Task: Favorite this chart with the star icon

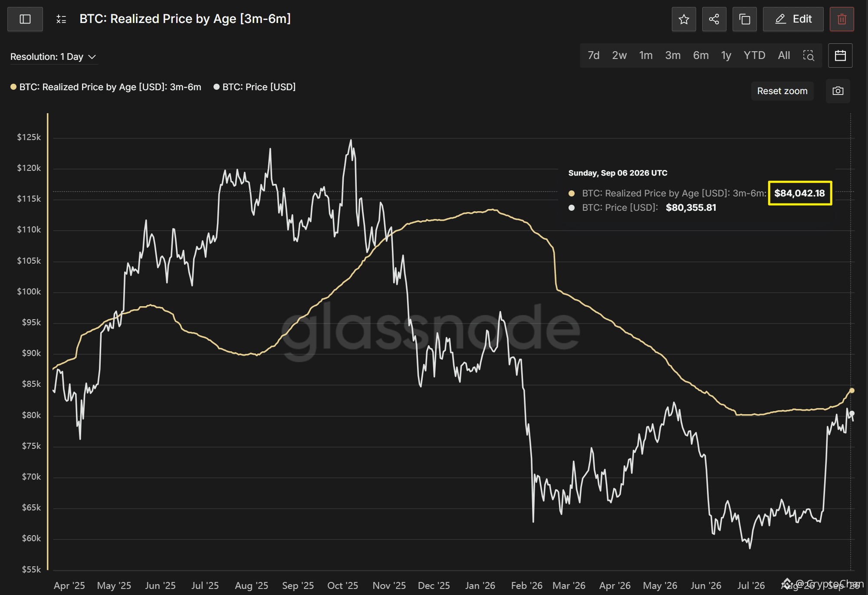Action: 684,19
